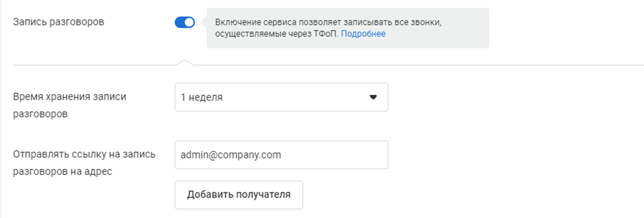This screenshot has height=218, width=644.
Task: Click the 1 неделя text value
Action: pyautogui.click(x=202, y=97)
